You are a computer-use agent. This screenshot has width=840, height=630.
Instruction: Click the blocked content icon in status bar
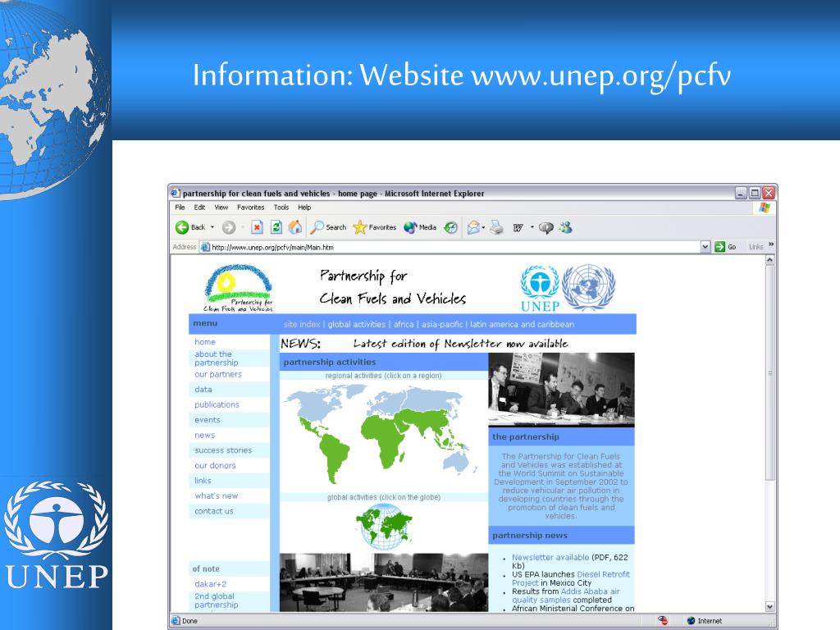(663, 621)
